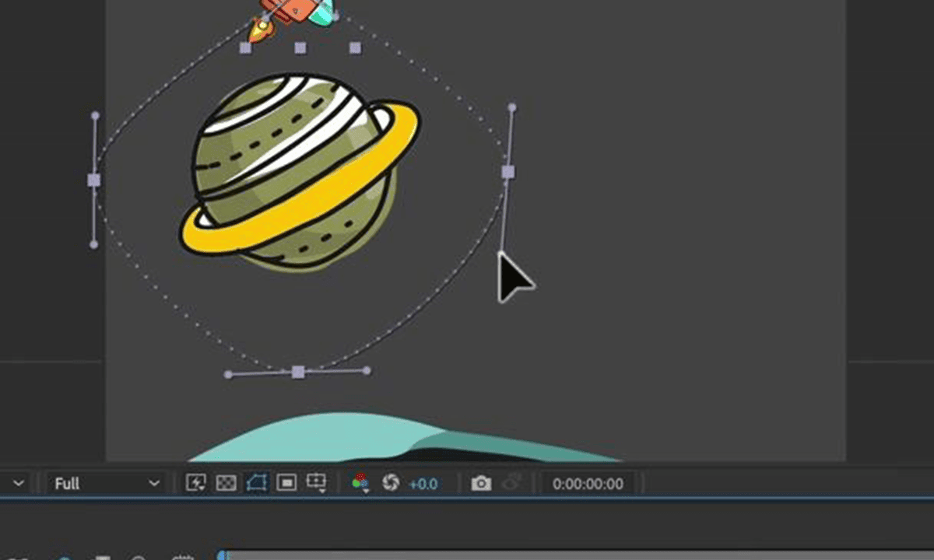
Task: Click the chevron at the panel's bottom-left
Action: pos(17,483)
